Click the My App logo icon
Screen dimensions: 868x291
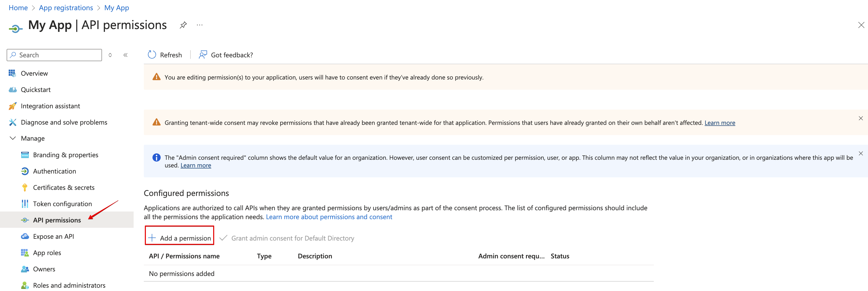(16, 29)
